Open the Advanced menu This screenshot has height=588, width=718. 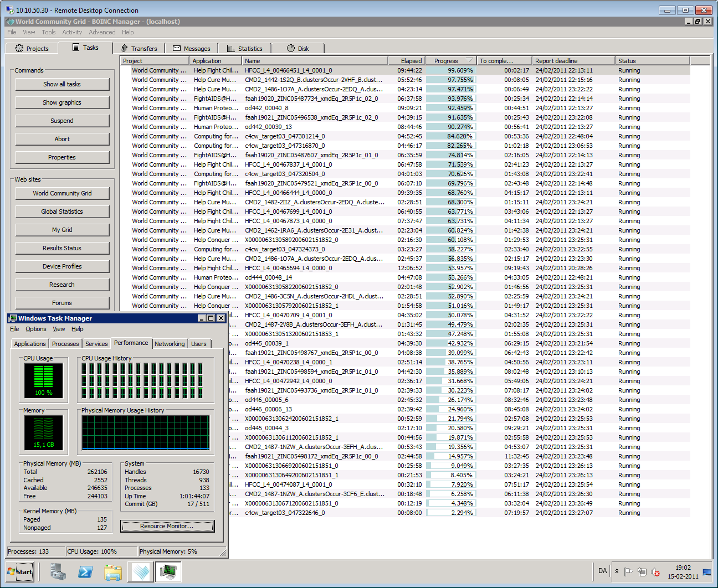[102, 32]
